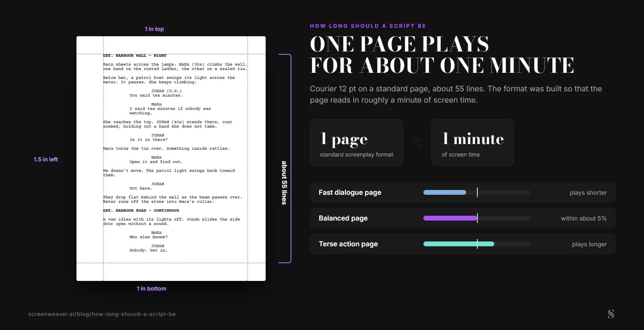Image resolution: width=644 pixels, height=330 pixels.
Task: Click the Balanced page purple bar
Action: point(450,218)
